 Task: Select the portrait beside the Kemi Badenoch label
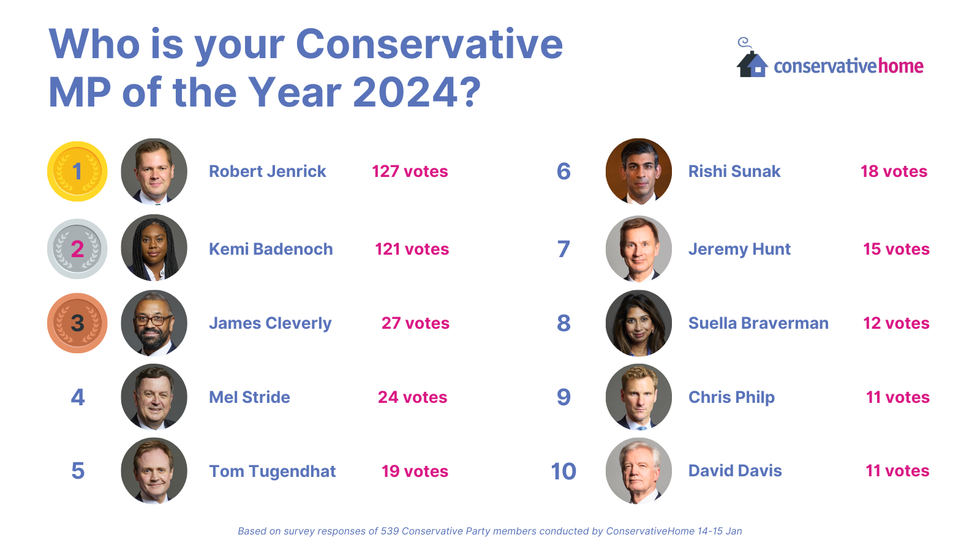154,248
